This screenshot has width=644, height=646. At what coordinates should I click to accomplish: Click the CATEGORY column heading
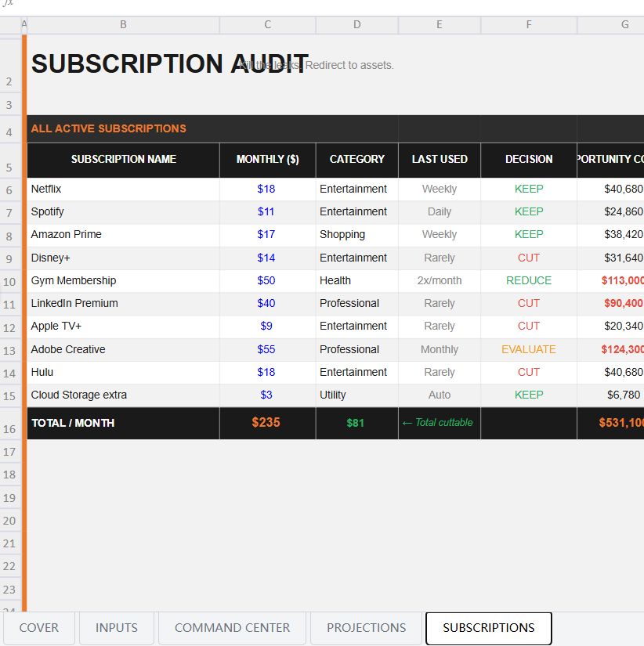click(357, 160)
